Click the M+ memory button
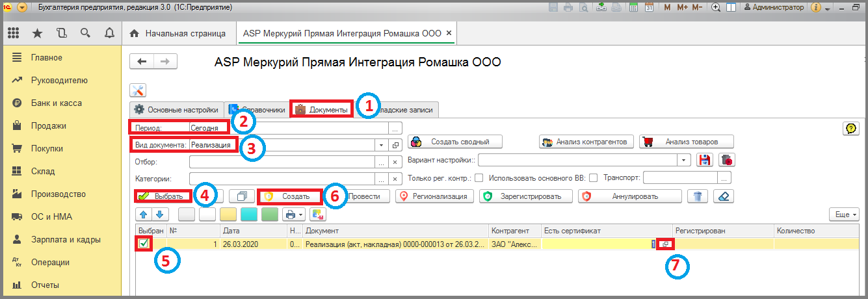 pyautogui.click(x=682, y=8)
